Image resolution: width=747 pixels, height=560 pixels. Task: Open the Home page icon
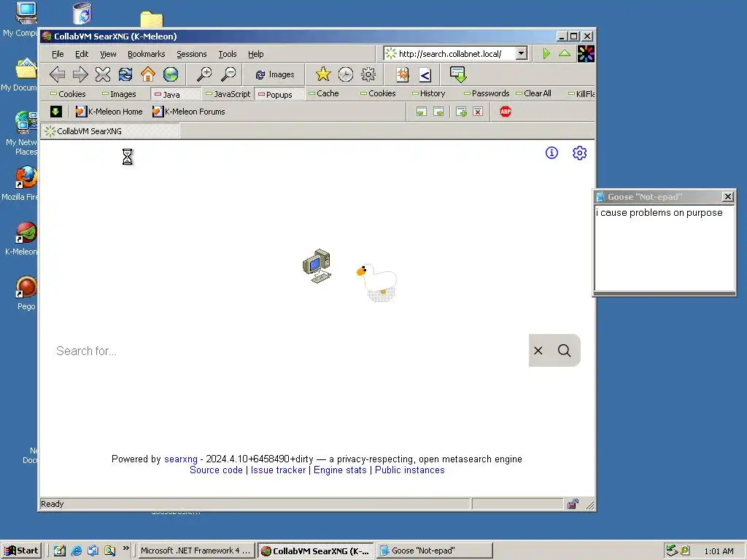click(x=148, y=74)
